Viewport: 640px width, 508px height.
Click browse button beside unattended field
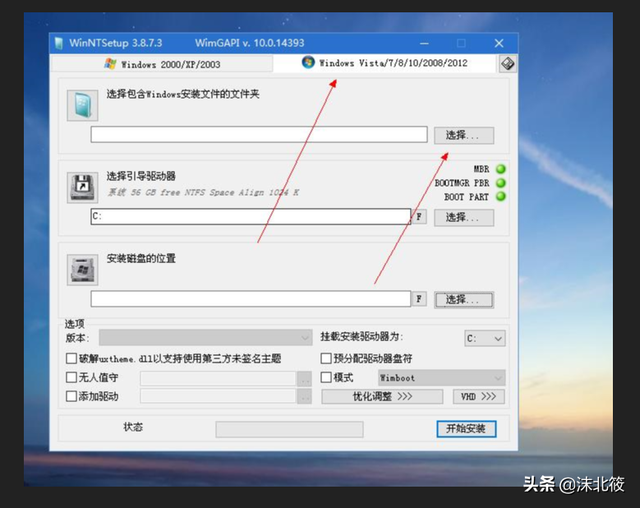[304, 379]
